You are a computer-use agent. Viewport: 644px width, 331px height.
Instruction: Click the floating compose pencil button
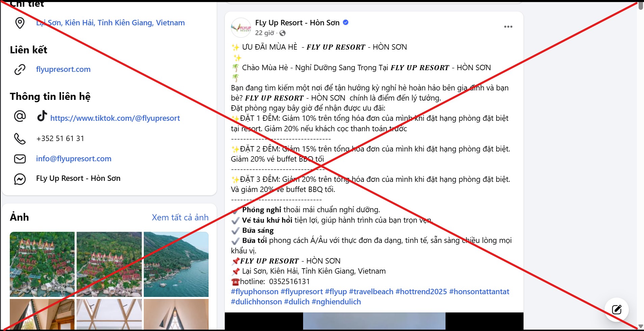[x=617, y=309]
